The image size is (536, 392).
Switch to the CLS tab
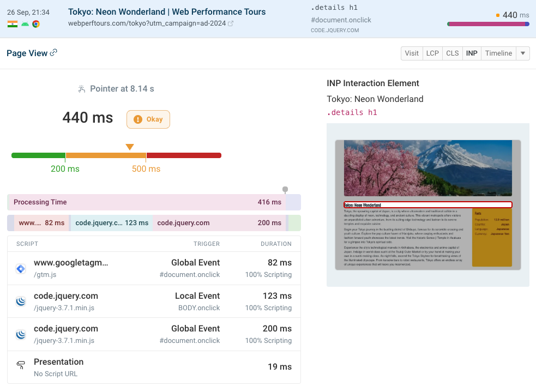452,53
